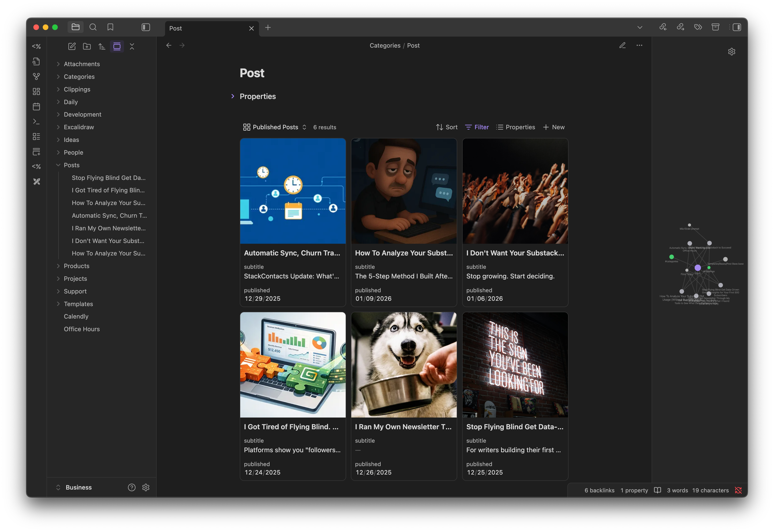Click the Categories breadcrumb link
This screenshot has height=532, width=774.
pos(385,46)
